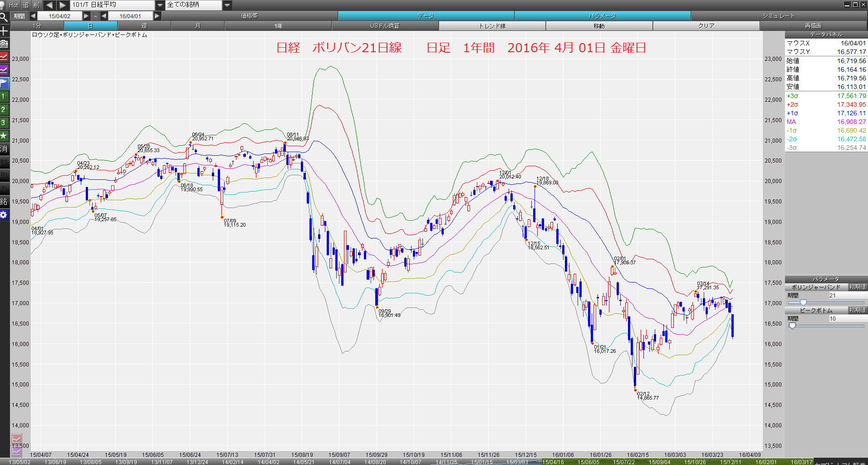
Task: Toggle USドル換算 conversion
Action: point(385,26)
